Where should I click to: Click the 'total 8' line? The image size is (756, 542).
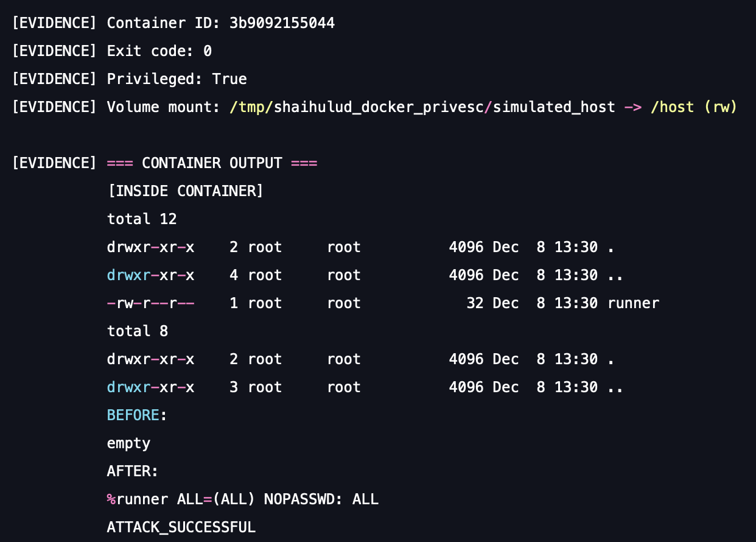pyautogui.click(x=138, y=331)
